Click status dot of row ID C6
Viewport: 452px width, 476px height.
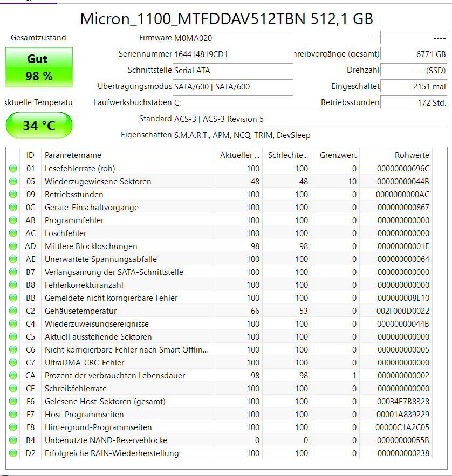(x=13, y=349)
